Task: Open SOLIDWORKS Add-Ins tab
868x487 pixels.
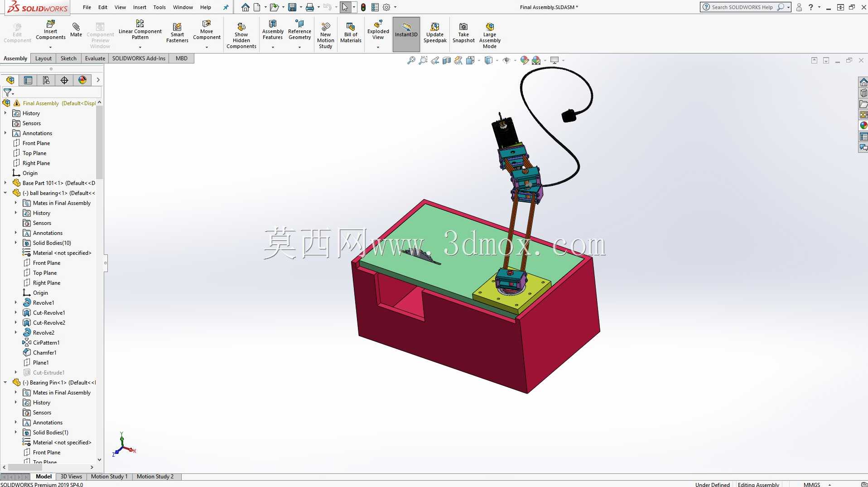Action: pos(139,58)
